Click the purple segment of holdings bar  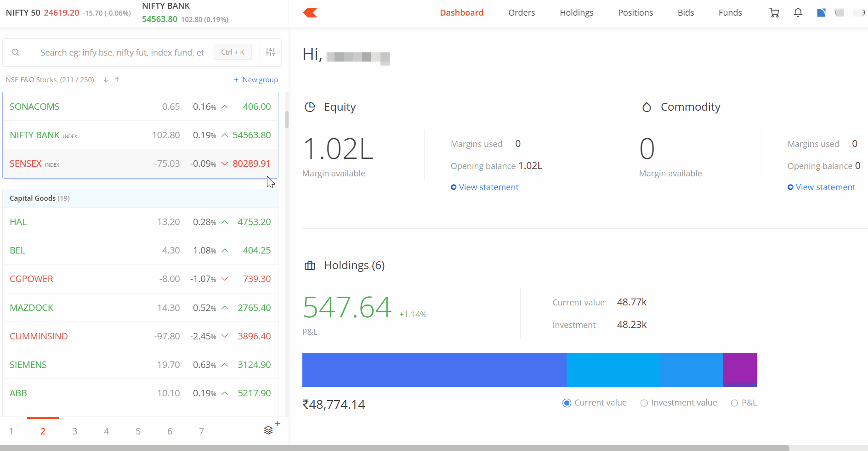tap(739, 368)
